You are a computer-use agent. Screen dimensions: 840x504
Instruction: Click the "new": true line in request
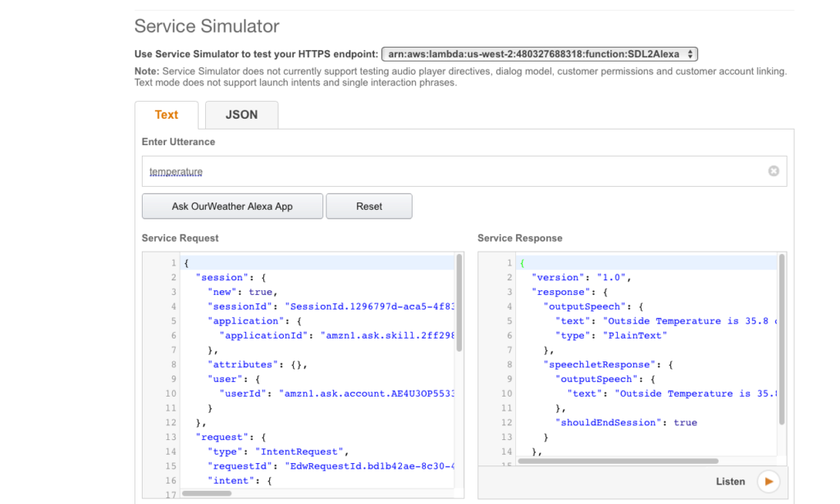243,292
